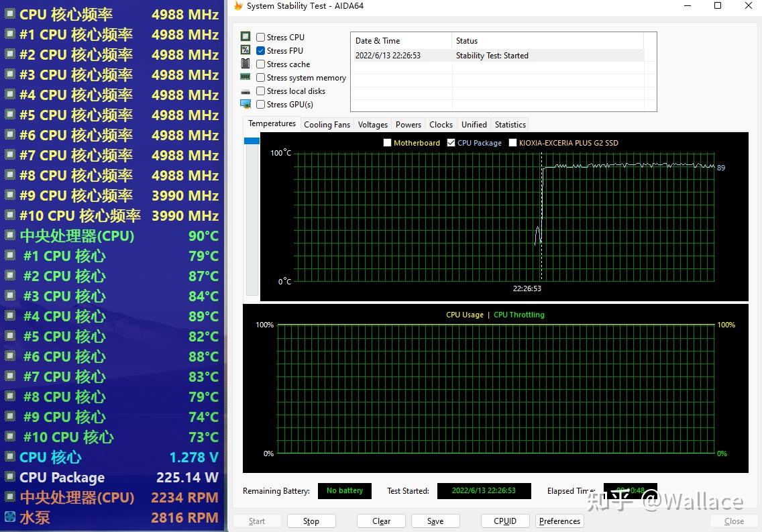
Task: Click the sensor icon of #10 CPU 核心 73°C
Action: pos(9,436)
